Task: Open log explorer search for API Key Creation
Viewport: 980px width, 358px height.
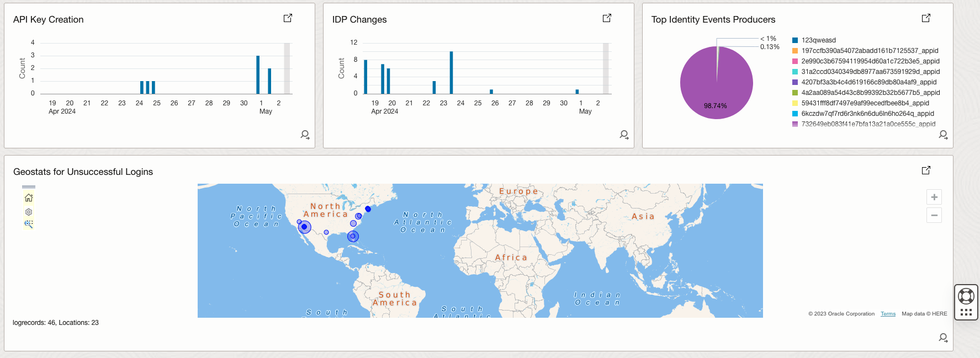Action: [305, 135]
